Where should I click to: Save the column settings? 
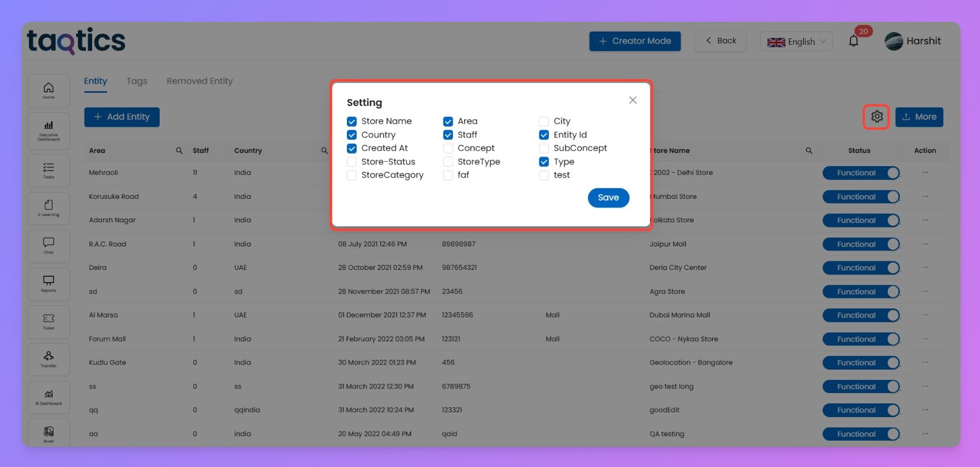pos(608,198)
